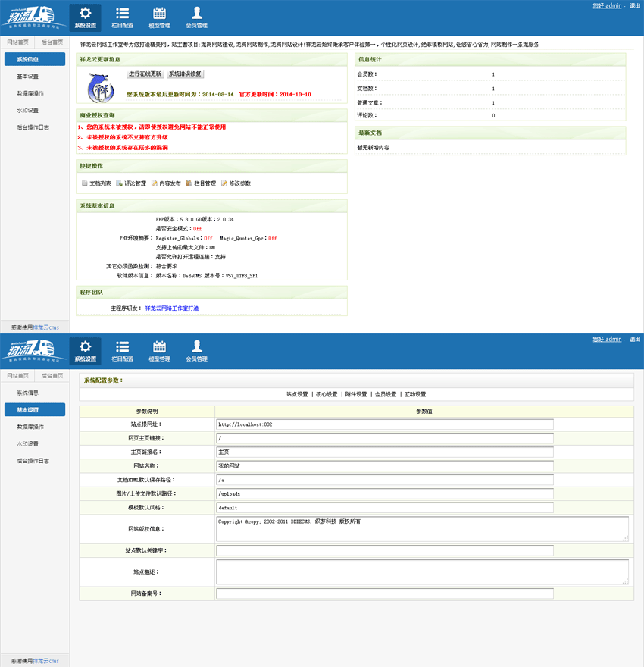Click the 站点根网址 input field
This screenshot has height=667, width=644.
(x=384, y=424)
